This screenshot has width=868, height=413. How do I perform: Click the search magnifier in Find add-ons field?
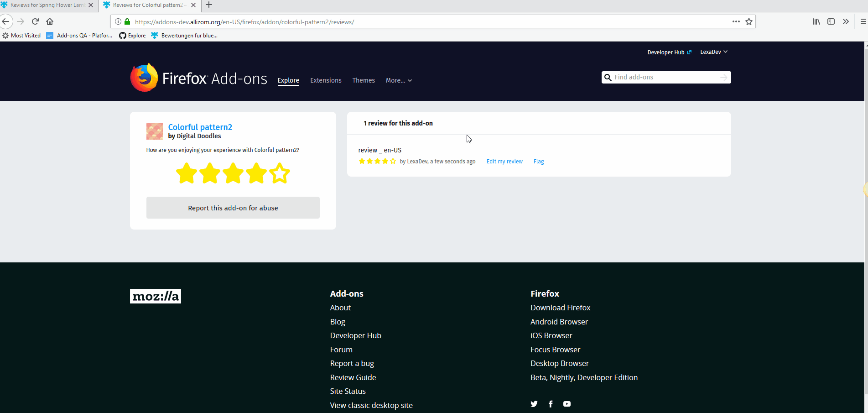(608, 77)
